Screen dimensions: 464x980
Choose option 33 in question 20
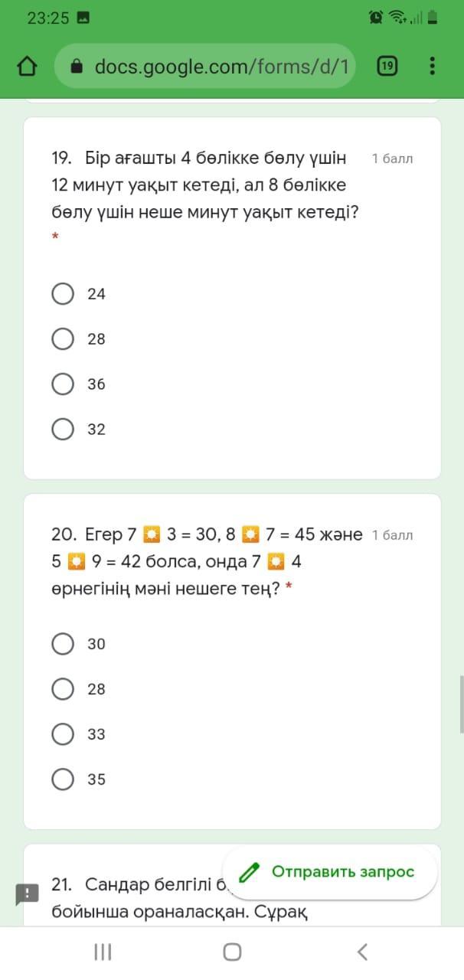pyautogui.click(x=63, y=734)
